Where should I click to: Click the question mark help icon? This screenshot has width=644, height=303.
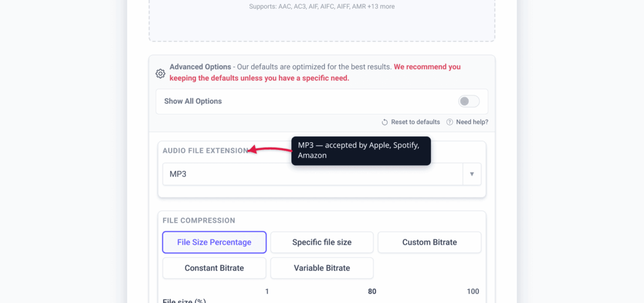point(450,122)
